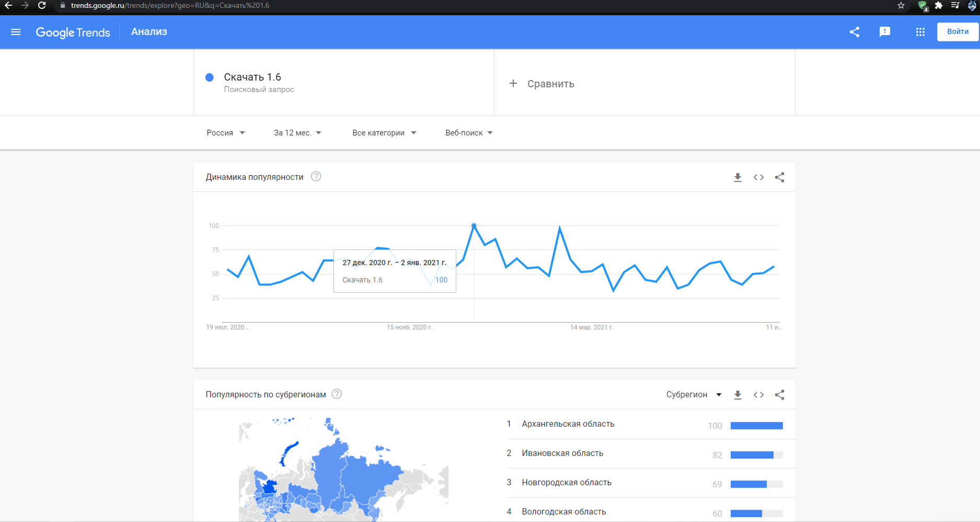Click the plus icon beside Сравнить
Screen dimensions: 980x522
pos(513,83)
